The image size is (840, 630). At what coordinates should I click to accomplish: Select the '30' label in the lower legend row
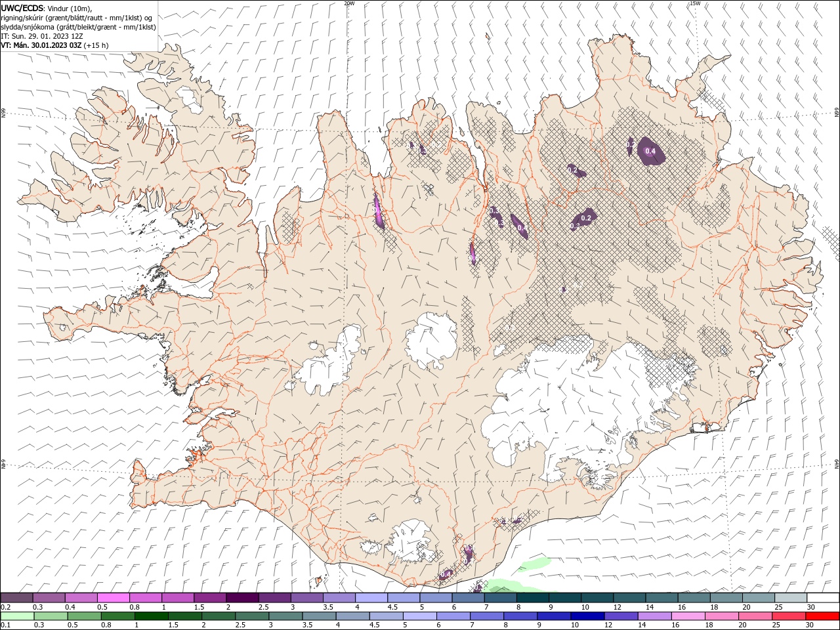coord(809,625)
